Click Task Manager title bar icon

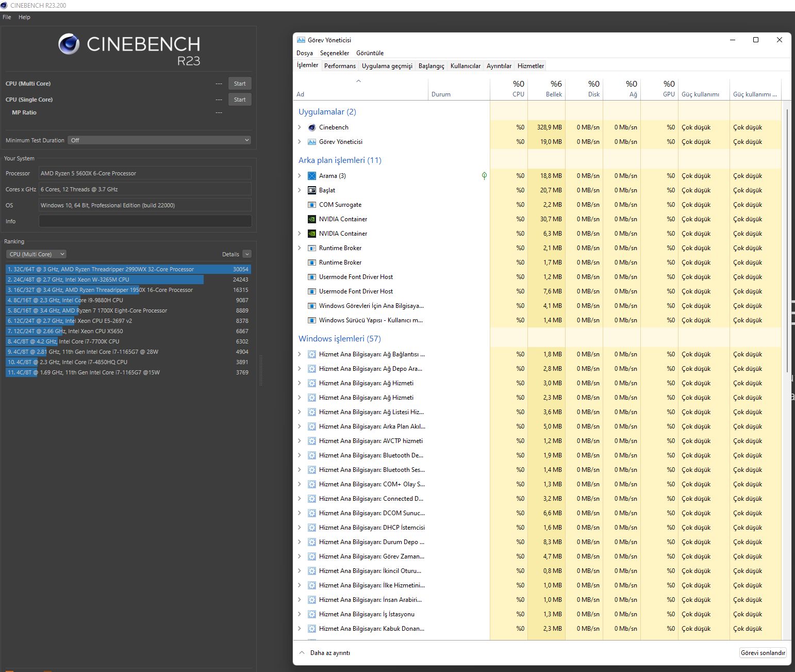coord(301,40)
